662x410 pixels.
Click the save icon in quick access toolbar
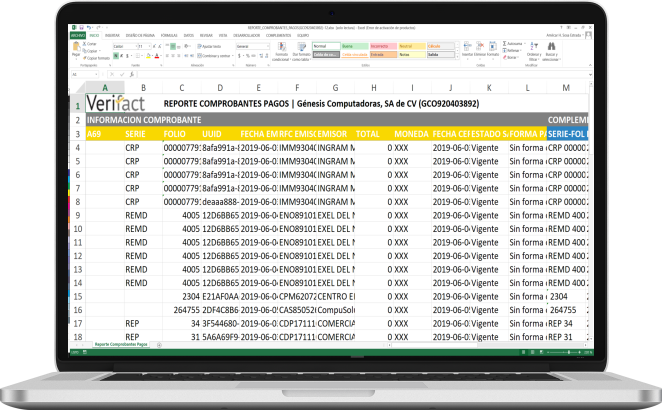[81, 27]
